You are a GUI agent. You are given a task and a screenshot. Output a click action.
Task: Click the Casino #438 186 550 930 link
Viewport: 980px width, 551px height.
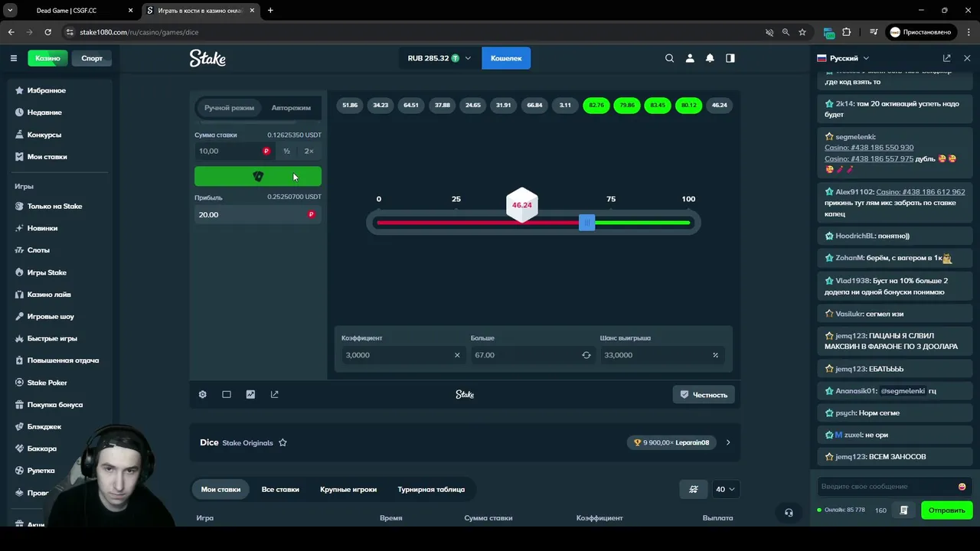pyautogui.click(x=869, y=148)
